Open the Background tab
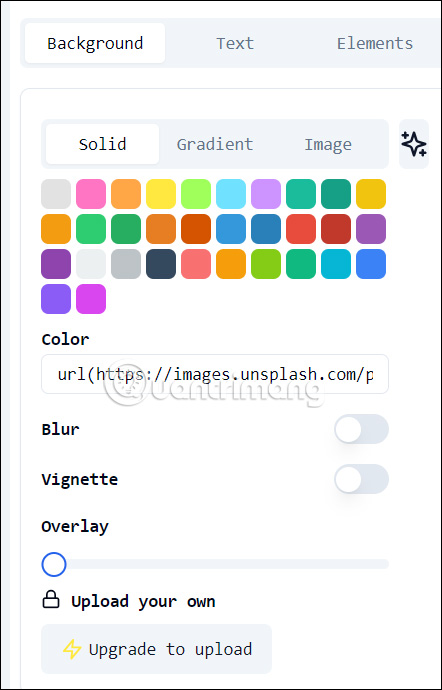The image size is (442, 690). [x=95, y=43]
